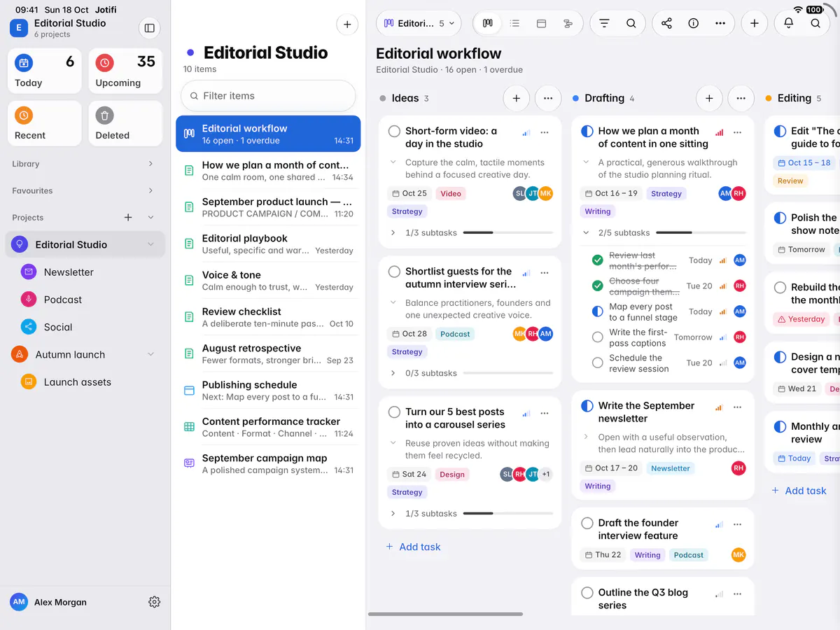Expand the Library section chevron

[150, 164]
